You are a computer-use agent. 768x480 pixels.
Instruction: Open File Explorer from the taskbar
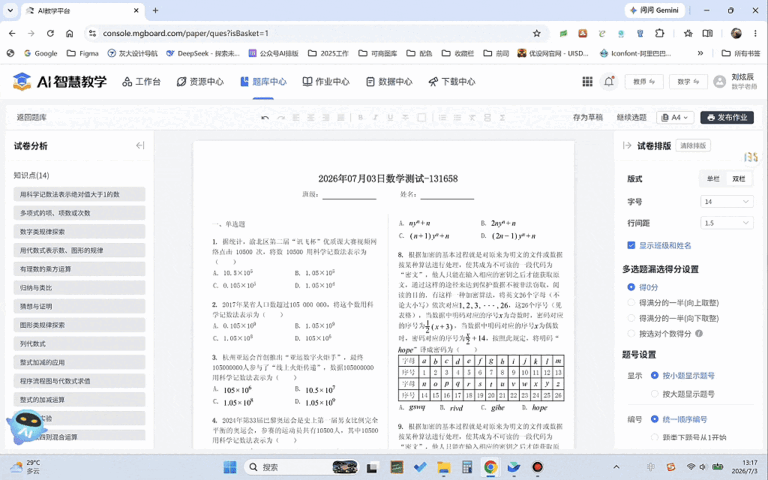click(443, 467)
